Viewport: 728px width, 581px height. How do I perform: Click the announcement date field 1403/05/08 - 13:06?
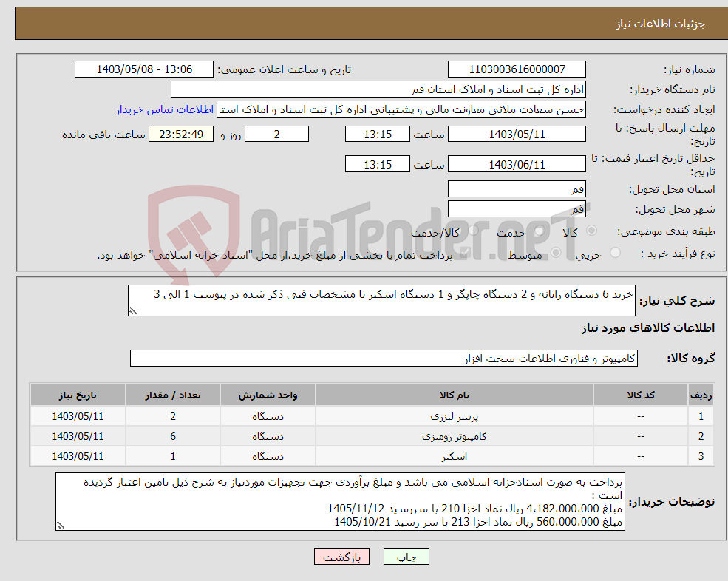click(x=144, y=69)
